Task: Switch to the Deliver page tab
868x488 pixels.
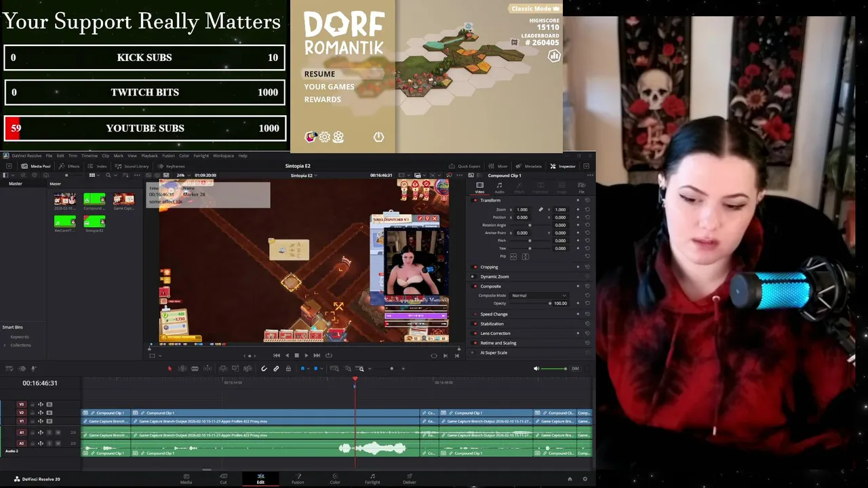Action: tap(409, 479)
